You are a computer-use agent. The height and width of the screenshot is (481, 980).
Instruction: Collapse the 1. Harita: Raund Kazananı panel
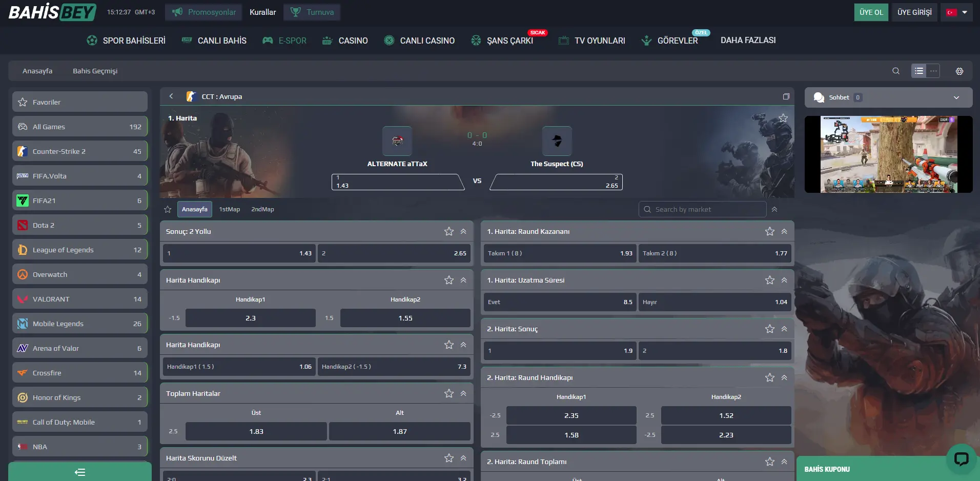click(x=784, y=231)
